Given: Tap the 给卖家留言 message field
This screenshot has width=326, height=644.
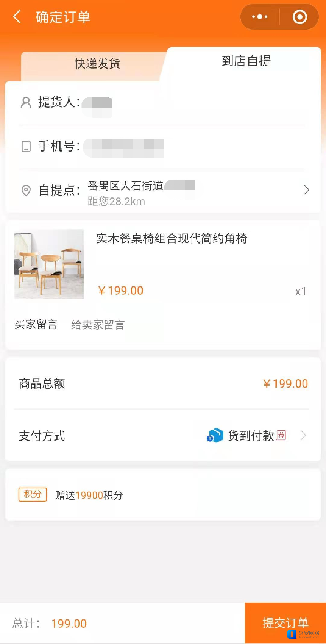Looking at the screenshot, I should click(98, 325).
